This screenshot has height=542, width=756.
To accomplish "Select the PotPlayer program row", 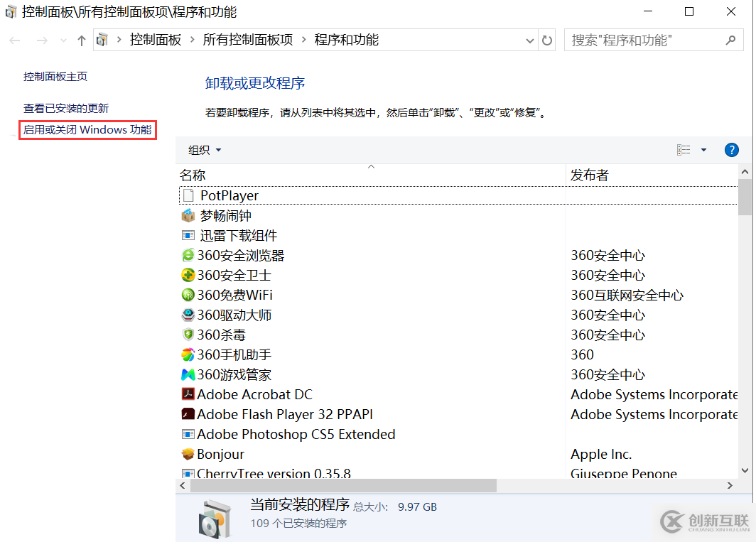I will 458,195.
